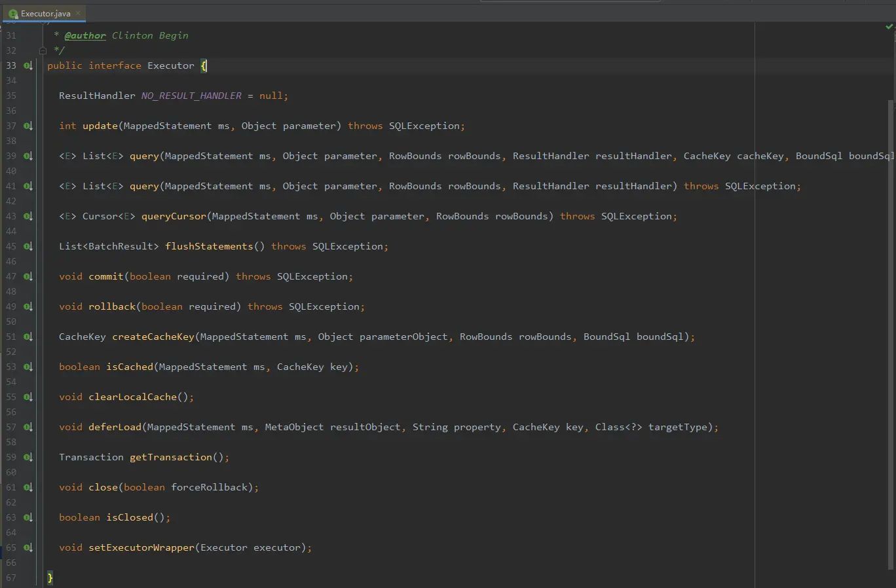The width and height of the screenshot is (896, 588).
Task: Click gutter icon beside queryCursor method
Action: coord(28,216)
